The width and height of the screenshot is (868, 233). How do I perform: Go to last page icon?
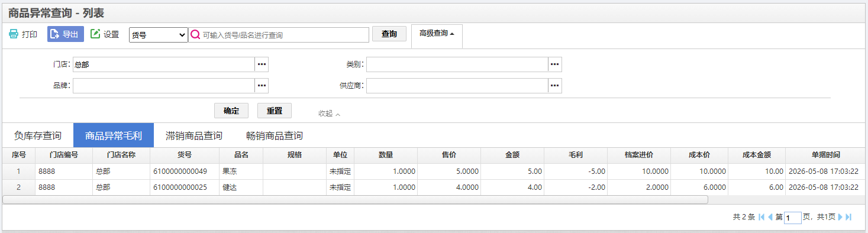point(849,217)
